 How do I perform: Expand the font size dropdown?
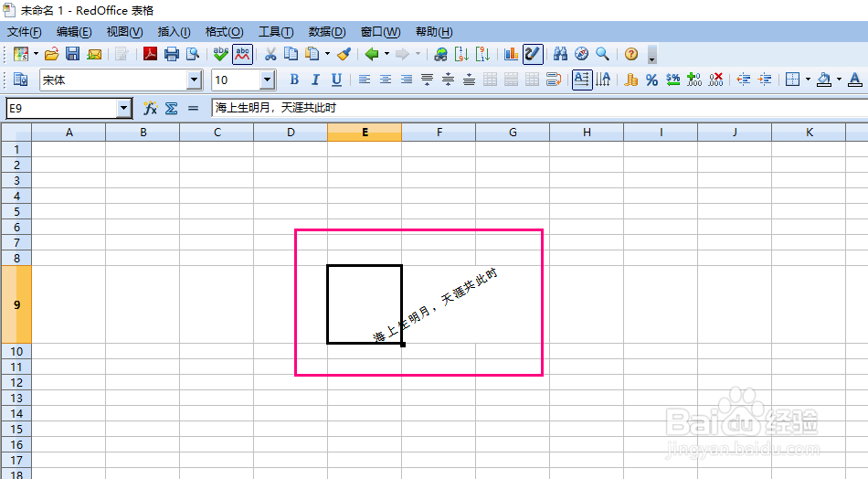point(268,80)
